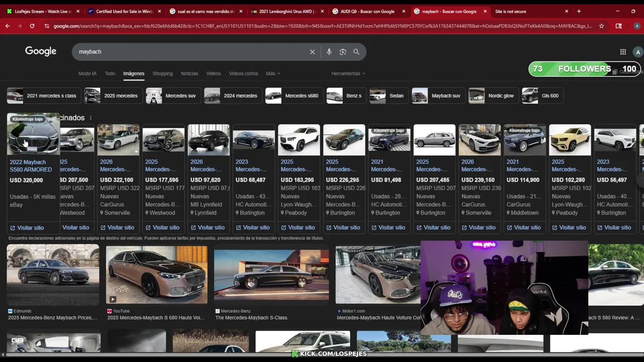This screenshot has height=362, width=644.
Task: Open browser side panel icon
Action: click(x=619, y=26)
